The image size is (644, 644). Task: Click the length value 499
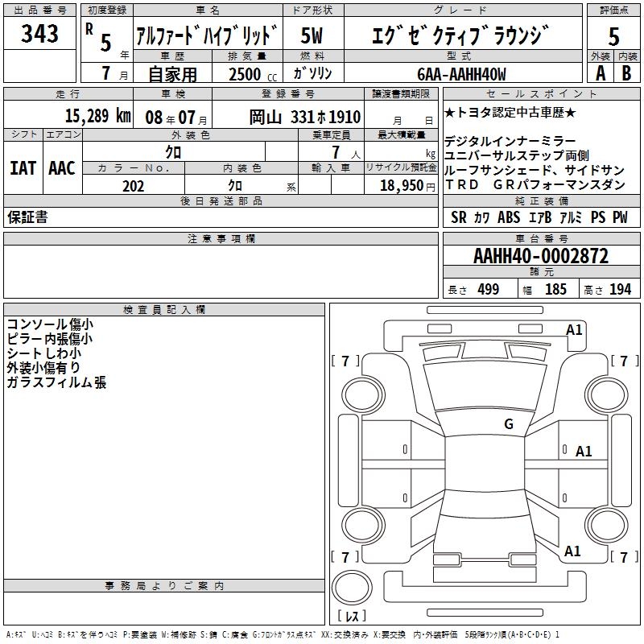tap(489, 290)
